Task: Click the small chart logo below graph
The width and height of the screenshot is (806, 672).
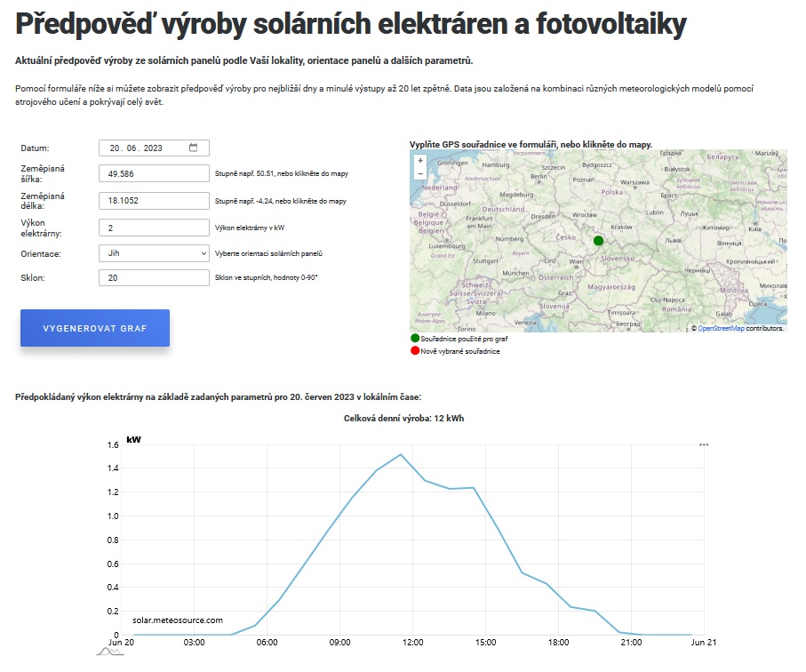Action: coord(110,652)
